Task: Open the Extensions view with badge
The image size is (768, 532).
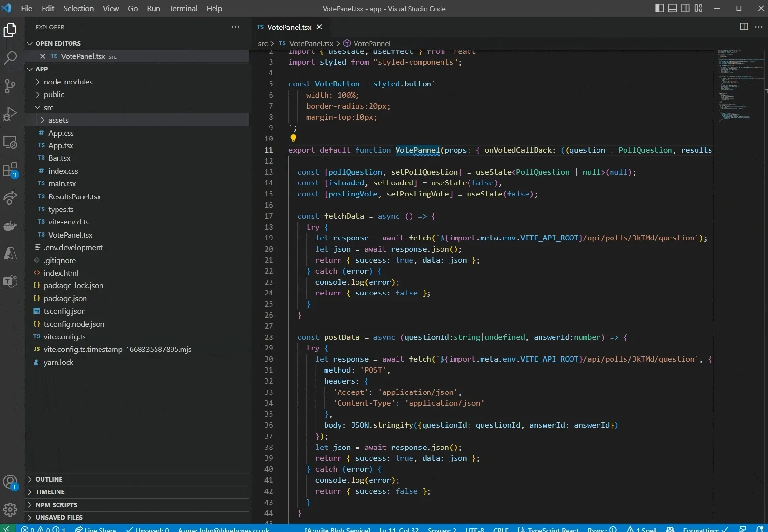Action: click(x=10, y=170)
